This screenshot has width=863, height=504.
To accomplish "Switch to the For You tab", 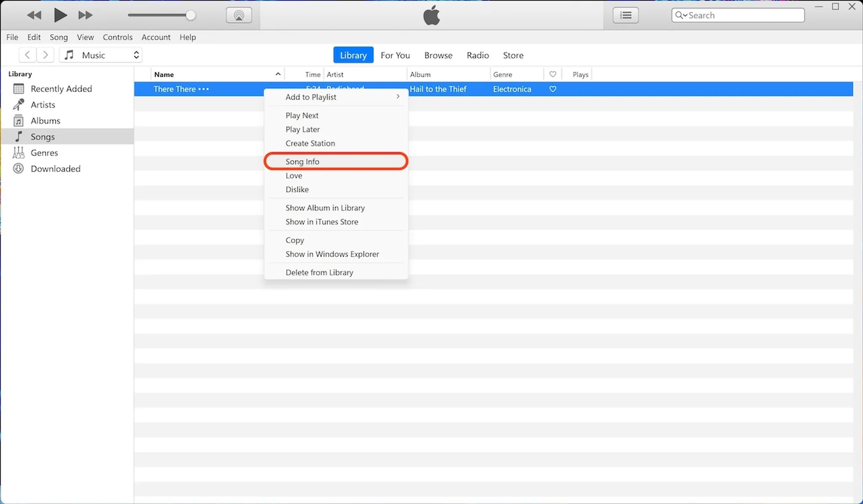I will [395, 56].
